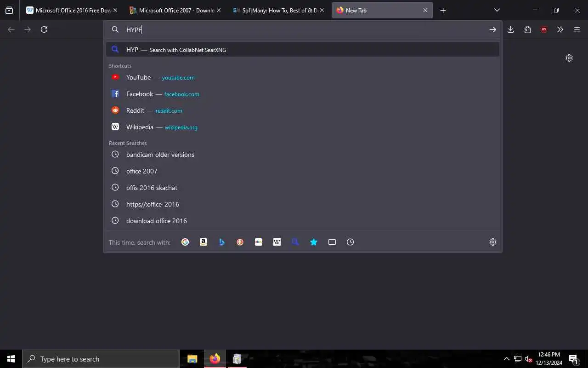588x368 pixels.
Task: Close the New Tab tab
Action: pyautogui.click(x=425, y=10)
